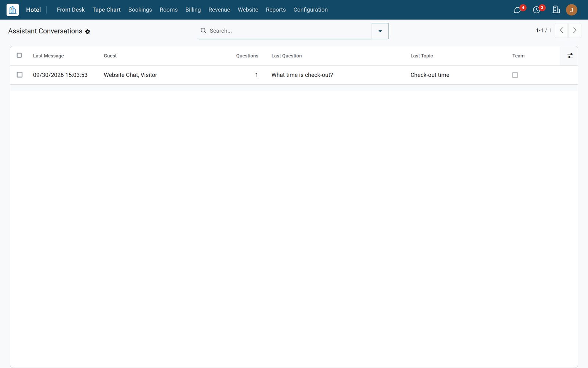Click the gear icon beside Assistant Conversations
Image resolution: width=588 pixels, height=368 pixels.
[87, 32]
